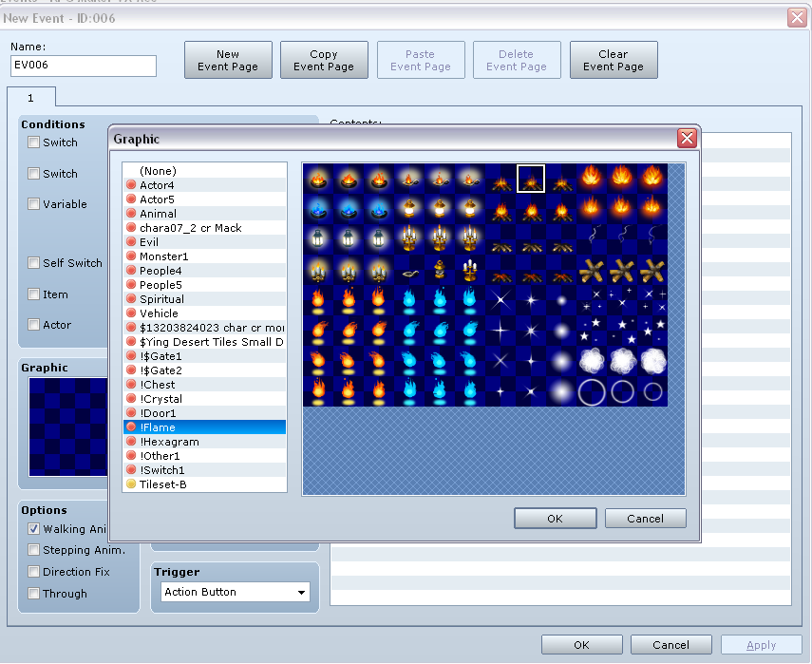Click the event Graphic preview box
This screenshot has width=812, height=664.
[x=67, y=427]
